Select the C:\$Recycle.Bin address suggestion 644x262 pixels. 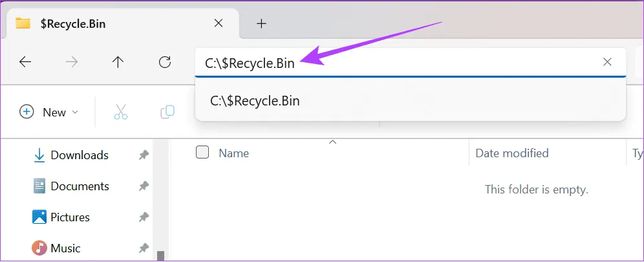255,101
